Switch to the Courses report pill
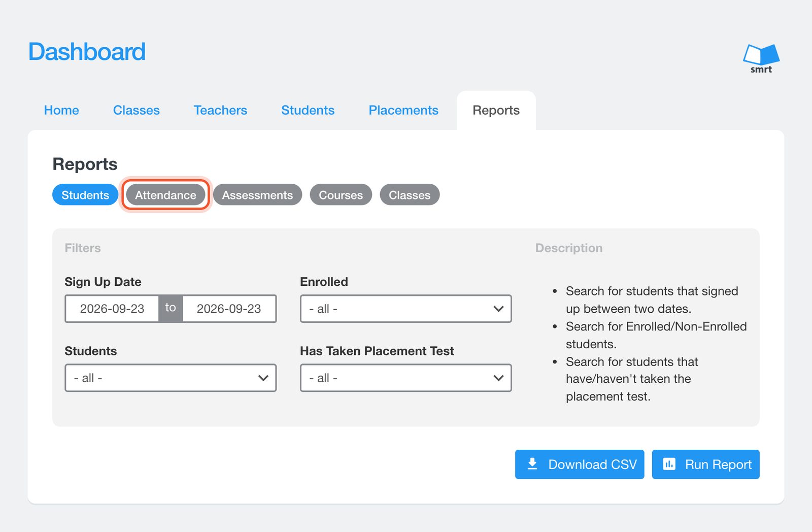Screen dimensions: 812x532 point(341,195)
